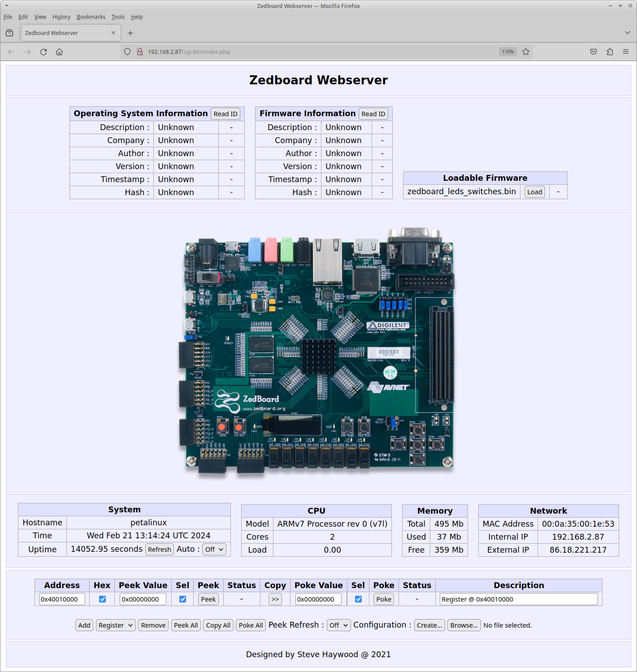The width and height of the screenshot is (637, 672).
Task: Click the Address input field 0x40010000
Action: coord(62,599)
